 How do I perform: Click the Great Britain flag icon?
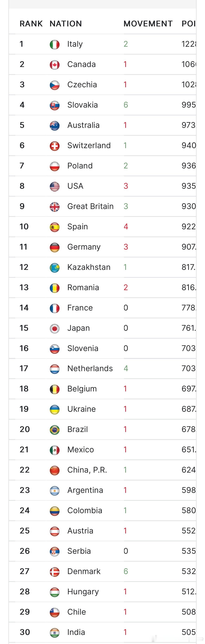coord(54,207)
